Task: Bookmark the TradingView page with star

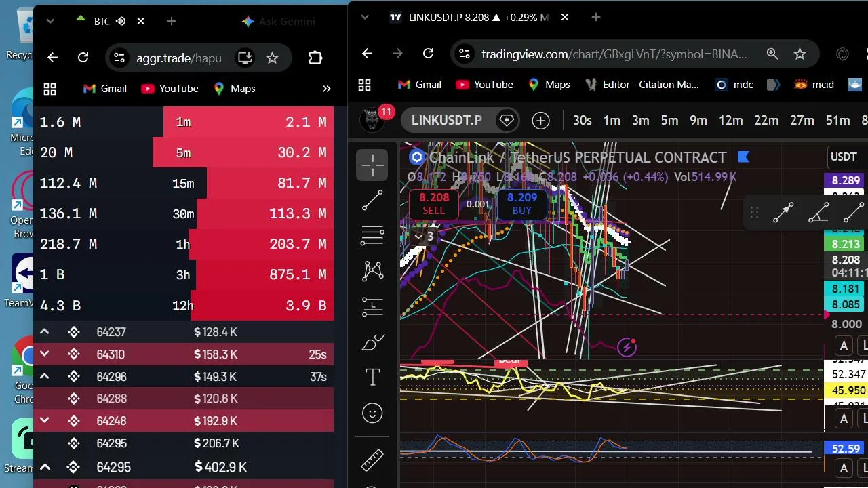Action: pyautogui.click(x=800, y=54)
